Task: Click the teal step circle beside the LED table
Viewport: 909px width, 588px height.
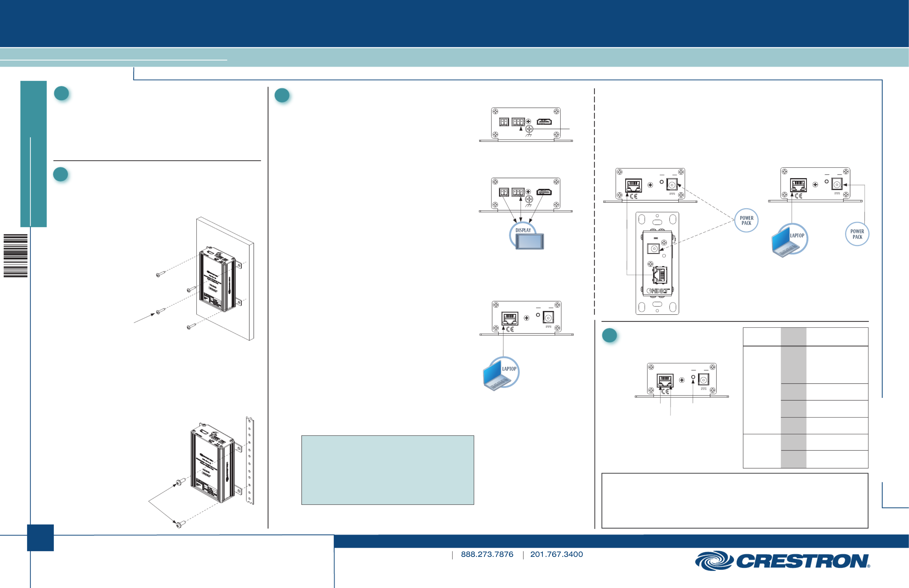Action: [609, 335]
